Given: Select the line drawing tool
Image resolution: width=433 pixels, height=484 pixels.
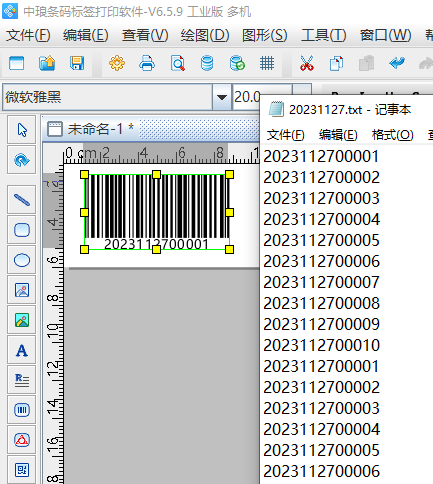Looking at the screenshot, I should tap(22, 200).
